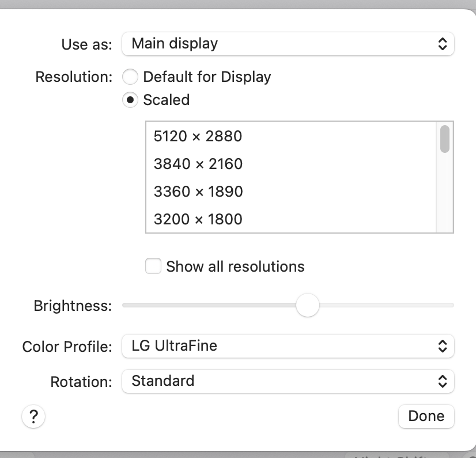Click the Brightness slider knob
The image size is (476, 458).
pyautogui.click(x=307, y=305)
